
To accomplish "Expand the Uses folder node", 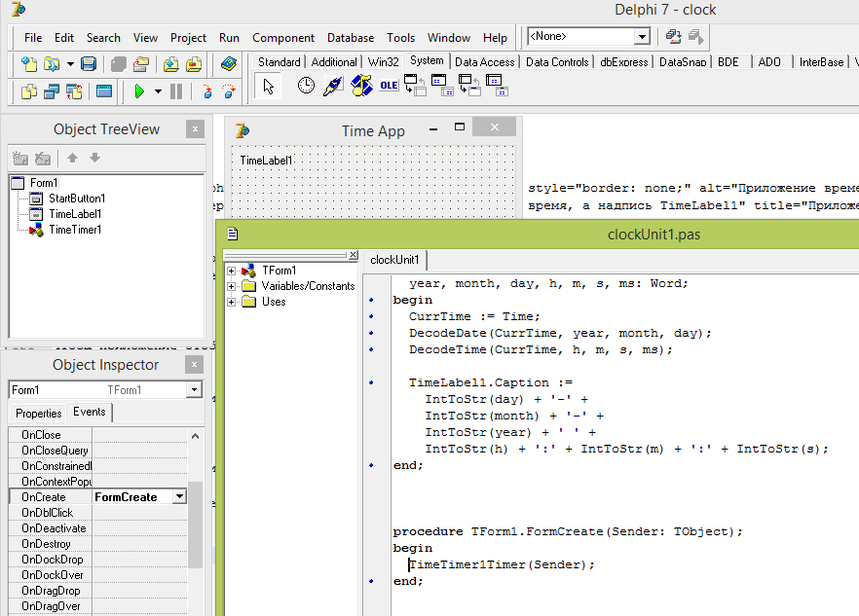I will pyautogui.click(x=231, y=302).
